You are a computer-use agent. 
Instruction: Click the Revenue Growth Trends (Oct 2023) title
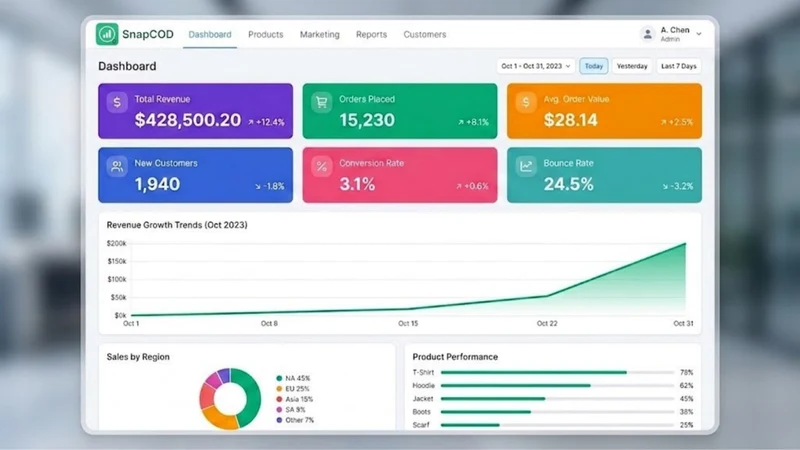(177, 225)
